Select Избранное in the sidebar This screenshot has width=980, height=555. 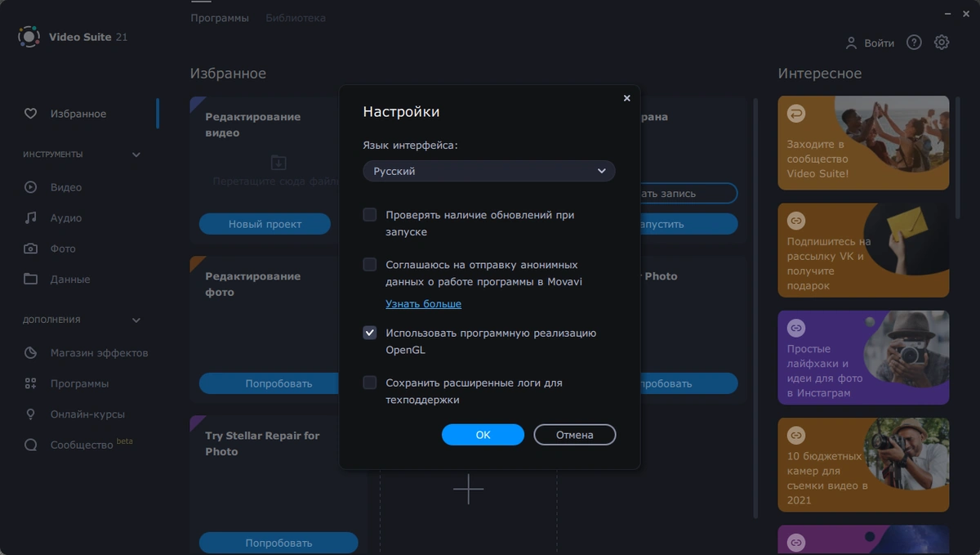tap(78, 114)
